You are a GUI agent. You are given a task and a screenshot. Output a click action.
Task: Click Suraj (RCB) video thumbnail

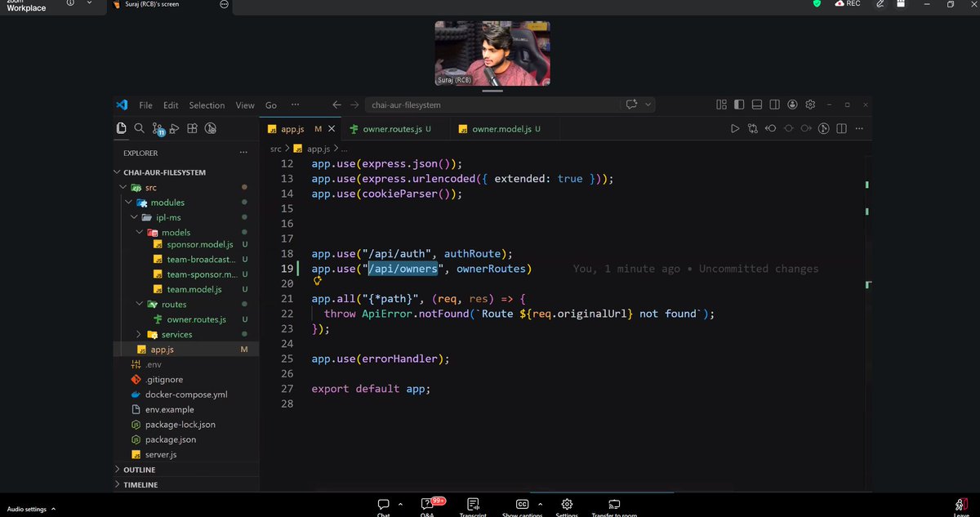tap(492, 53)
